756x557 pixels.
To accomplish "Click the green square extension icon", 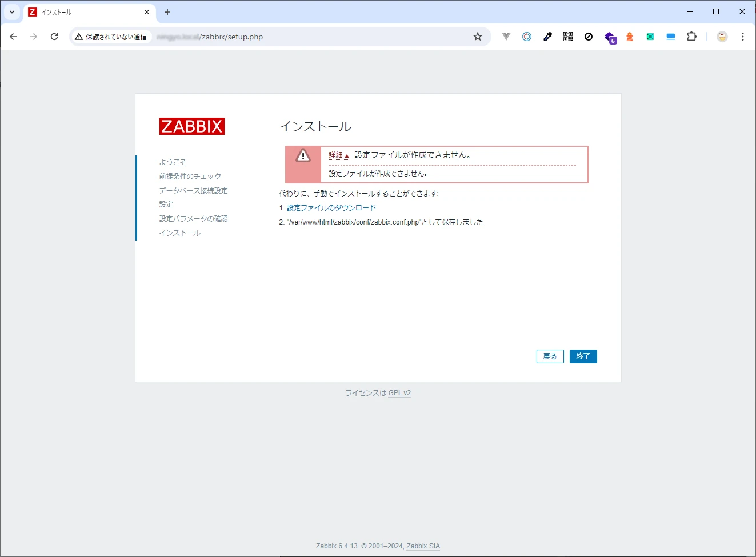I will point(650,37).
